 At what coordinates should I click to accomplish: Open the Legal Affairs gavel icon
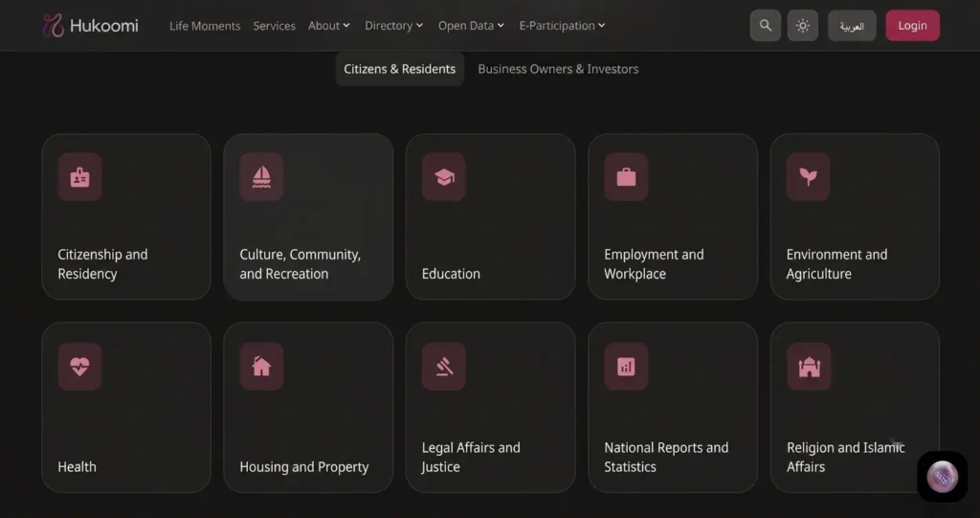444,367
